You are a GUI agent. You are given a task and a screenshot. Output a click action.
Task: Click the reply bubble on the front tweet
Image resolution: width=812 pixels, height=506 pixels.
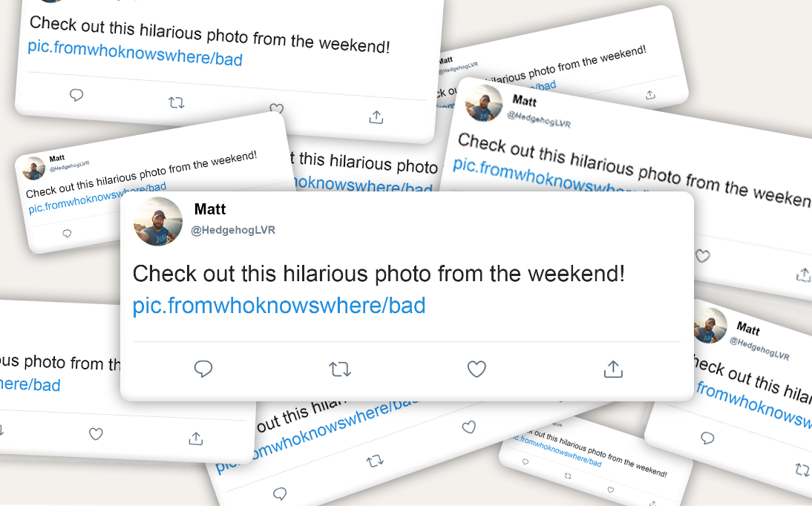(x=203, y=369)
